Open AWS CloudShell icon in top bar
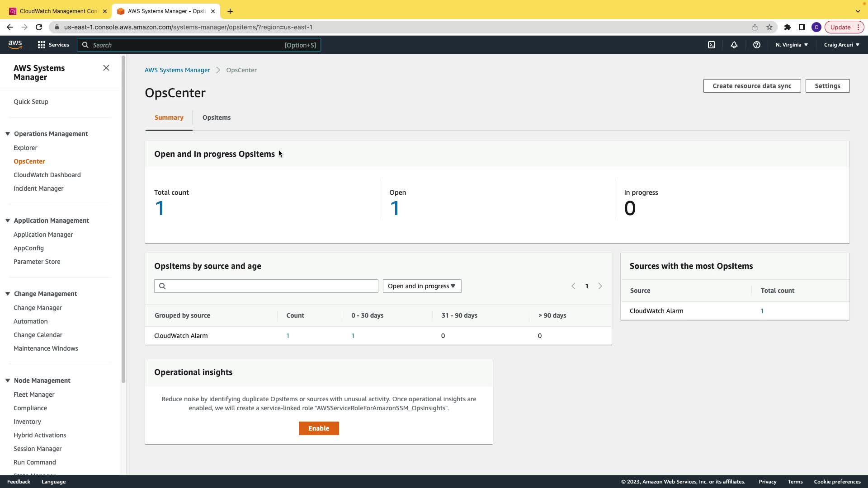 712,45
